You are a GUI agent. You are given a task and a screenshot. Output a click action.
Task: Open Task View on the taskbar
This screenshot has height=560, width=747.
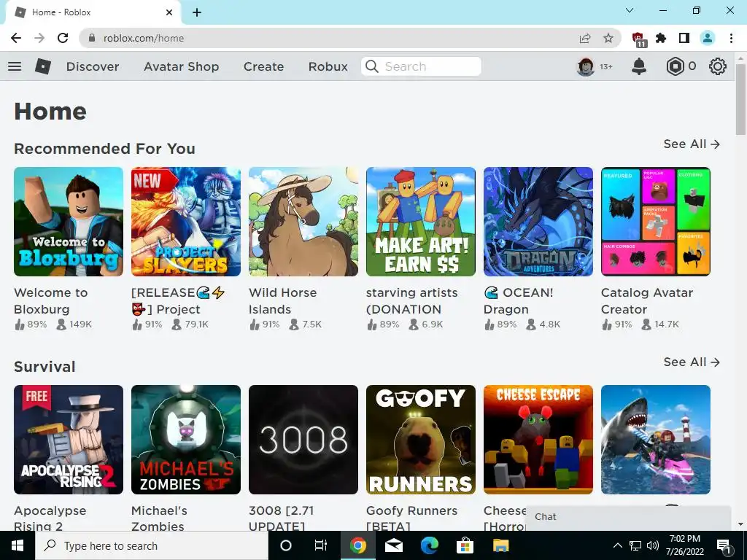click(321, 545)
